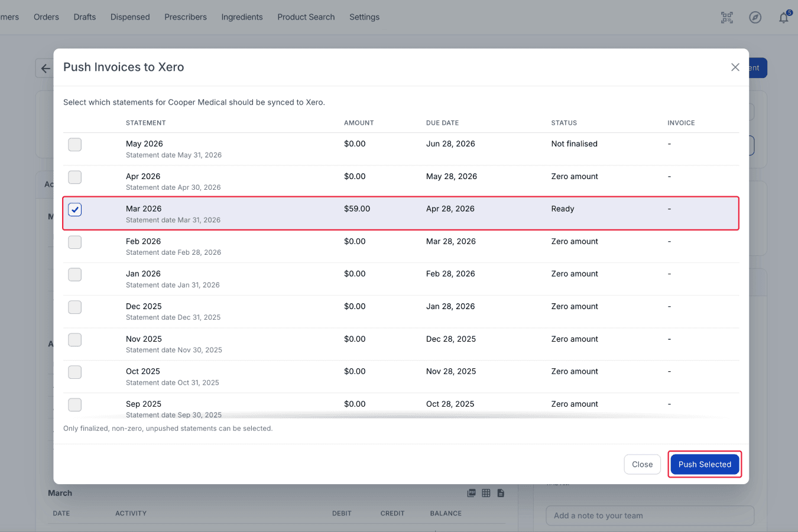Tick the Jan 2026 statement checkbox

(74, 274)
